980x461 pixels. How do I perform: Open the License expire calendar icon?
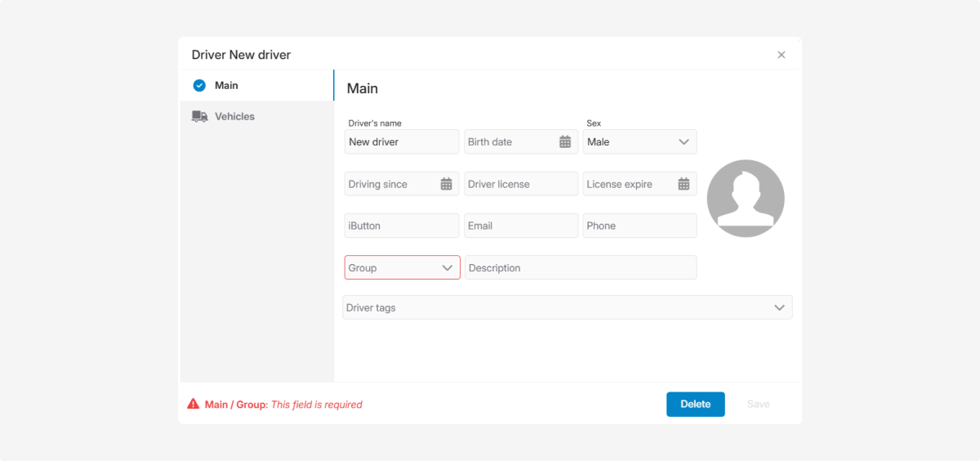point(684,185)
